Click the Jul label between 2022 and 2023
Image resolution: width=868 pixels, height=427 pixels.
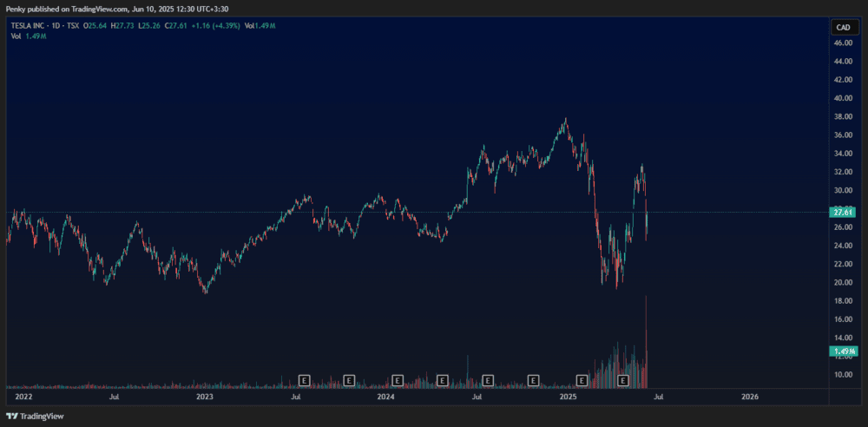(114, 397)
